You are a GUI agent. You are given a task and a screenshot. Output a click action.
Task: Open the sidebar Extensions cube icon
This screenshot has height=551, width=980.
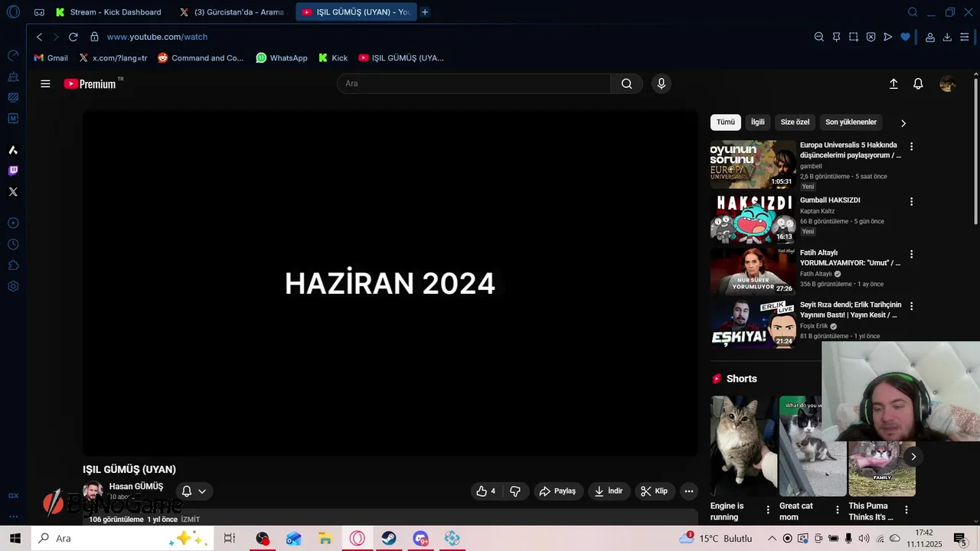point(13,266)
